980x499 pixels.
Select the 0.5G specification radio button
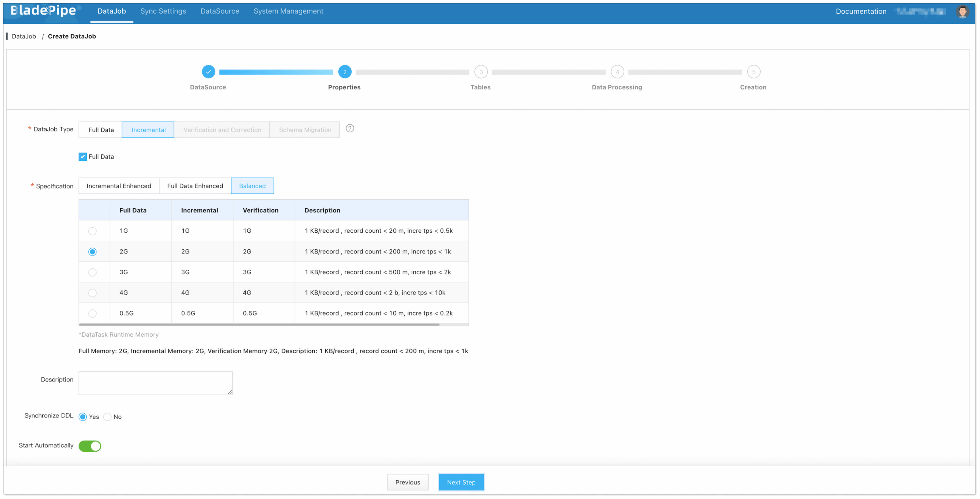[92, 313]
